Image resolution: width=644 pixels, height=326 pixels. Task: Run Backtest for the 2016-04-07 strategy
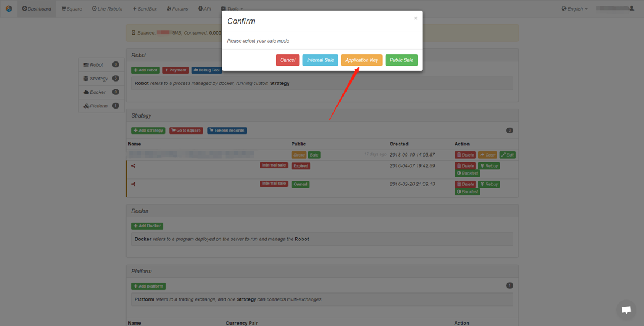[467, 174]
